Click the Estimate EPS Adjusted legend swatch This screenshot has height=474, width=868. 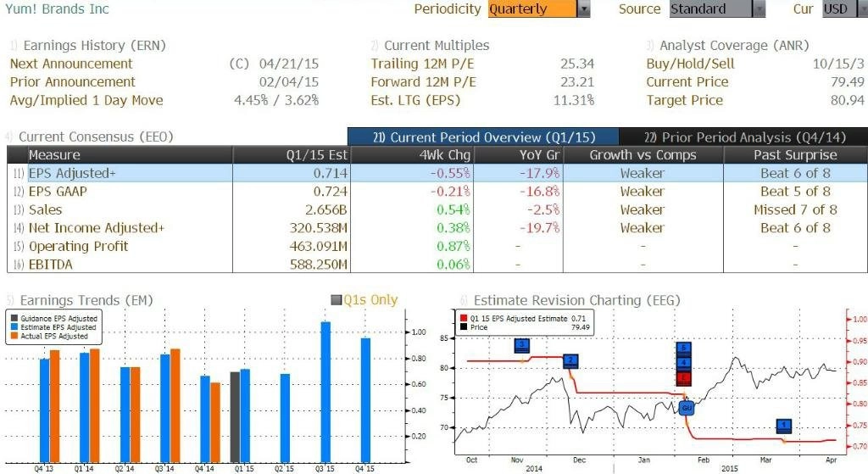pyautogui.click(x=14, y=327)
